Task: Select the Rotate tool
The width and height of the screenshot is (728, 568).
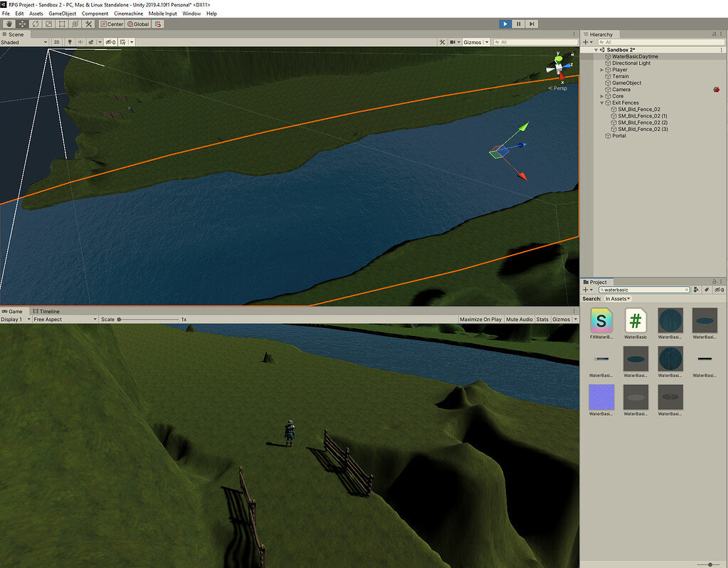Action: [x=35, y=23]
